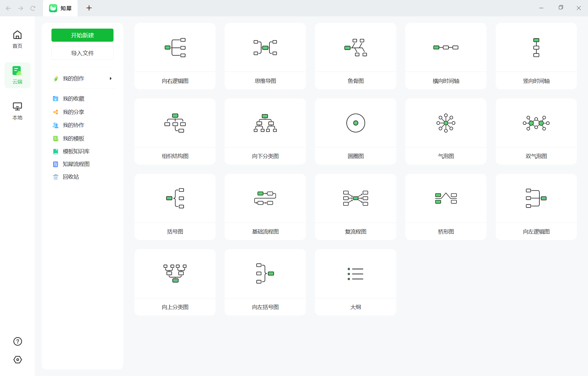
Task: Open the help question mark icon
Action: pos(18,341)
